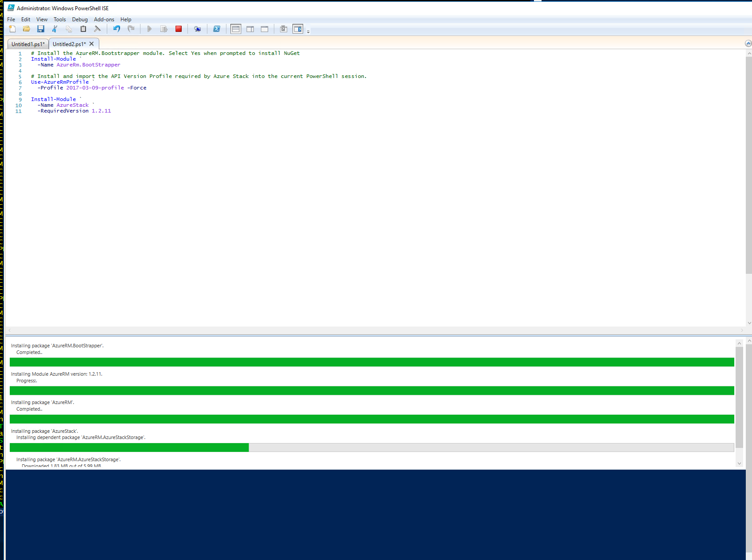The height and width of the screenshot is (560, 752).
Task: Toggle the Command window display icon
Action: (x=284, y=29)
